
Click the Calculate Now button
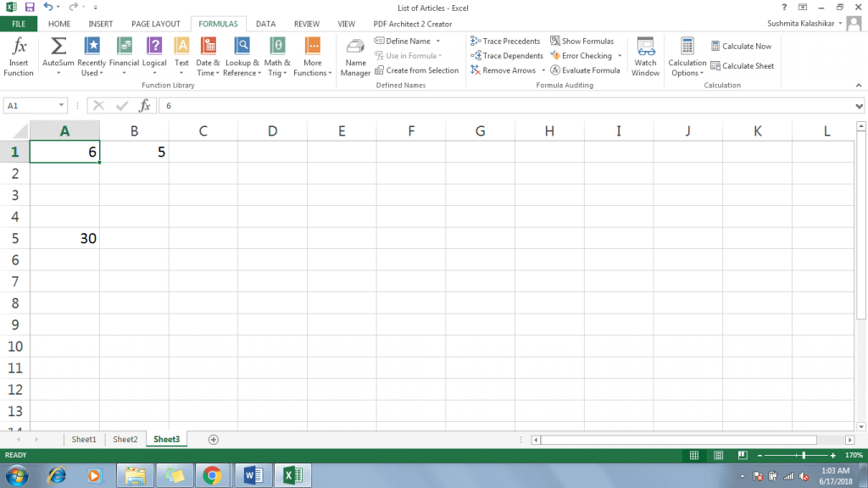coord(742,46)
